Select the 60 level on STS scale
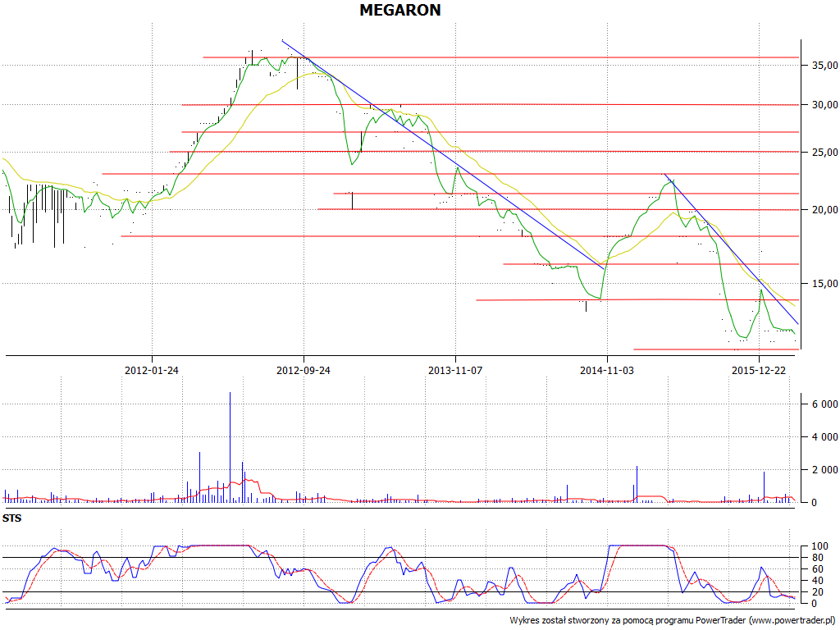The image size is (840, 630). [818, 569]
